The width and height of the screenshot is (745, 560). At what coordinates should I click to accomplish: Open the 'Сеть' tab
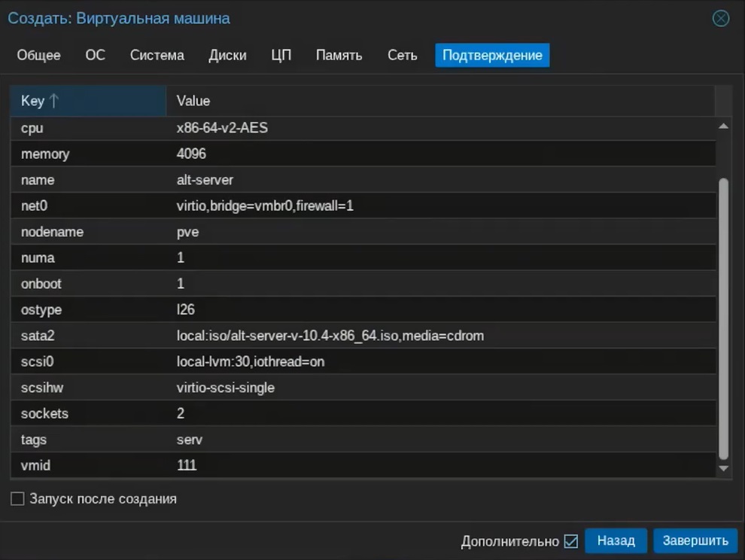coord(402,55)
